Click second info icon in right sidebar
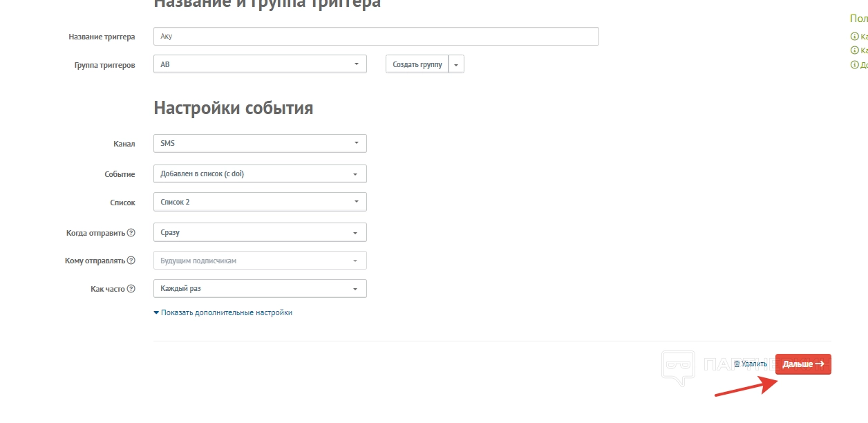This screenshot has height=423, width=868. coord(853,50)
